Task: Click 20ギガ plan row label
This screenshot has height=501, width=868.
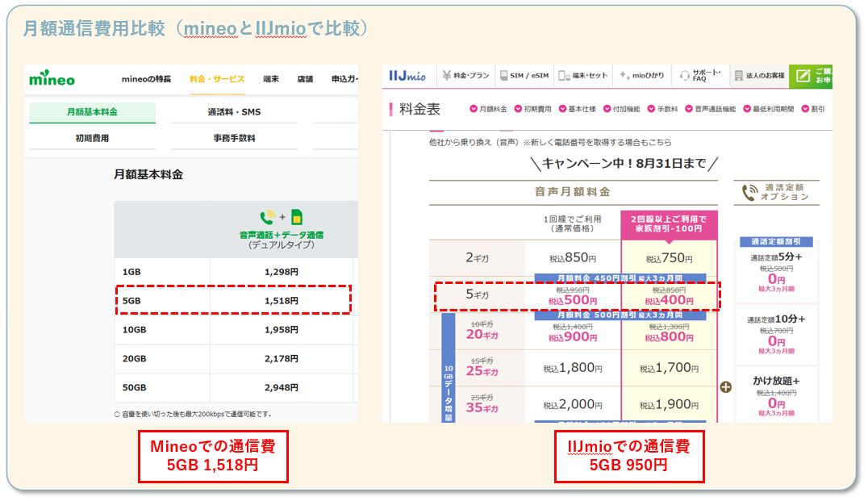Action: (x=482, y=334)
